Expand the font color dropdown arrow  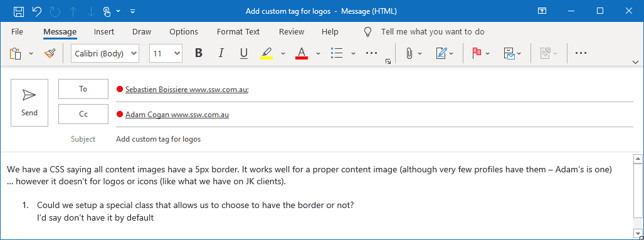318,53
